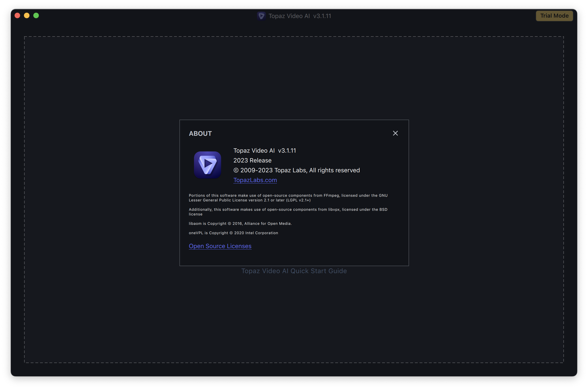
Task: Open the Topaz Video AI Quick Start Guide
Action: point(294,271)
